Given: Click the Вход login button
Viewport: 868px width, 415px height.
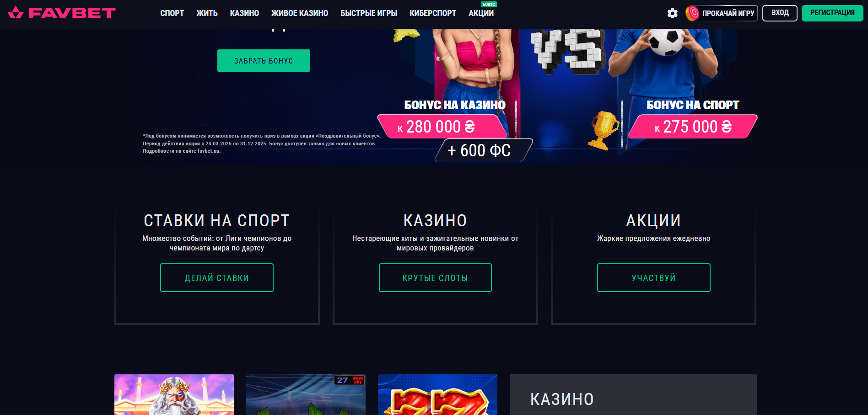Looking at the screenshot, I should click(780, 13).
